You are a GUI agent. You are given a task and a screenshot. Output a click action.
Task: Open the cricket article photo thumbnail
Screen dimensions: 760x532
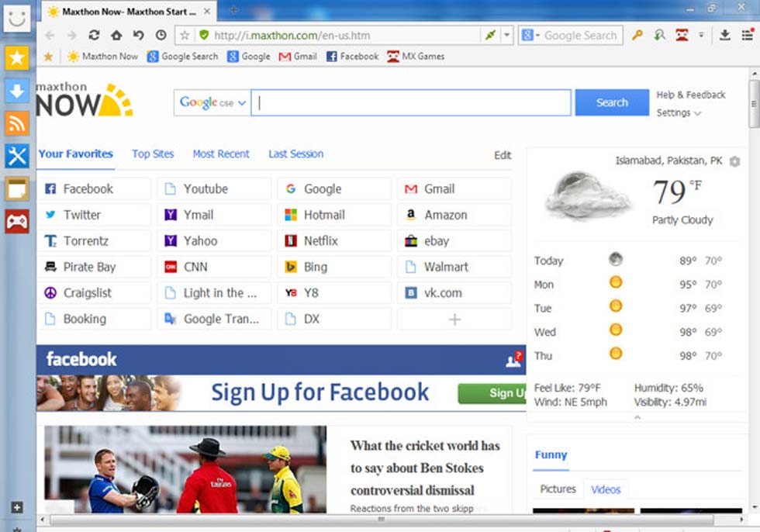tap(185, 469)
